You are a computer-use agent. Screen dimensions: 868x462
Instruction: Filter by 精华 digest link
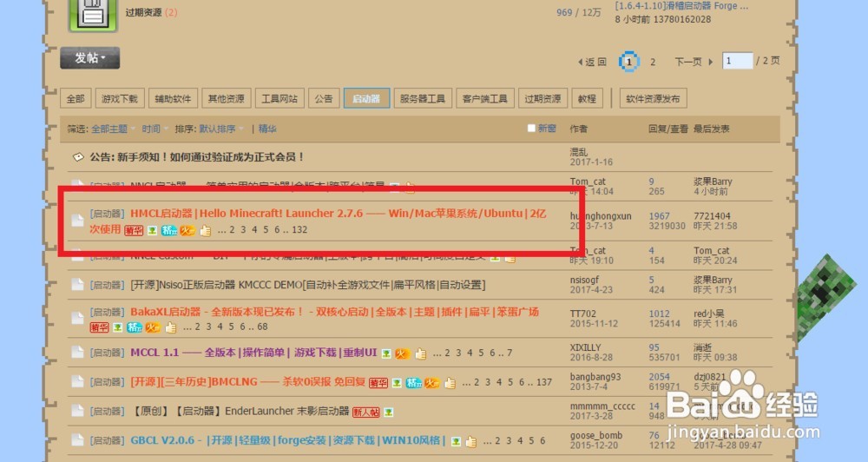(267, 129)
